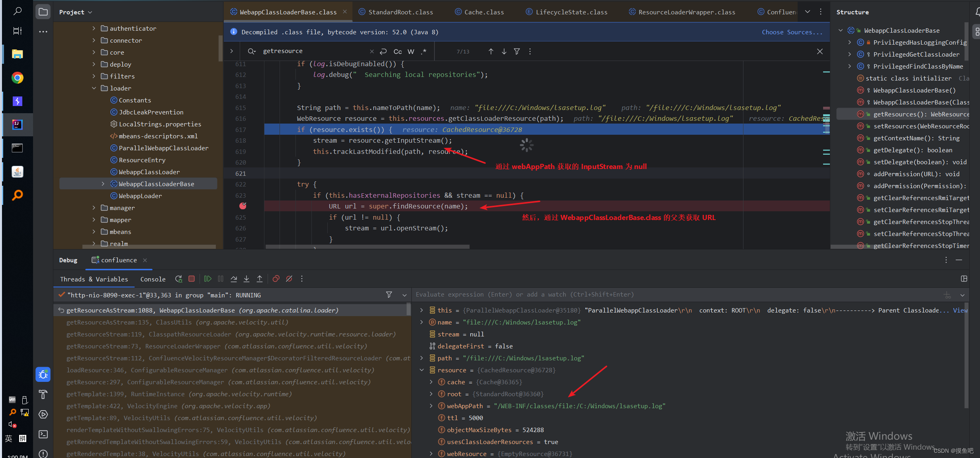Collapse the loader folder in Project tree

pyautogui.click(x=94, y=88)
